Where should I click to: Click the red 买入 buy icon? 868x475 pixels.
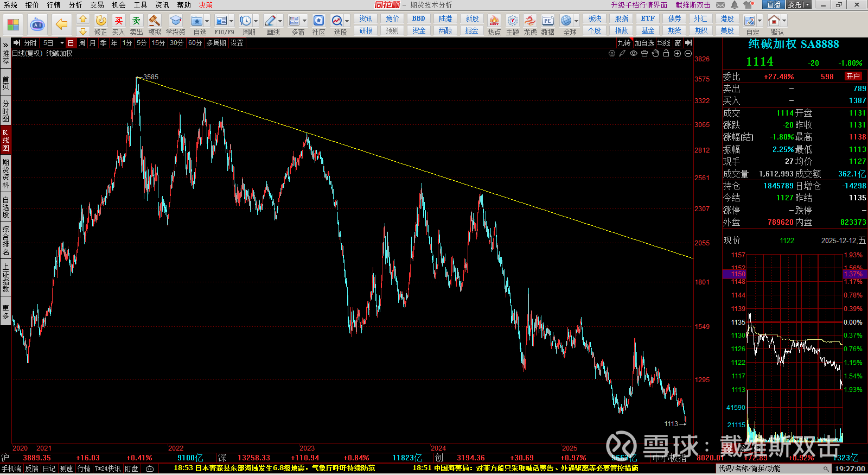[x=119, y=21]
